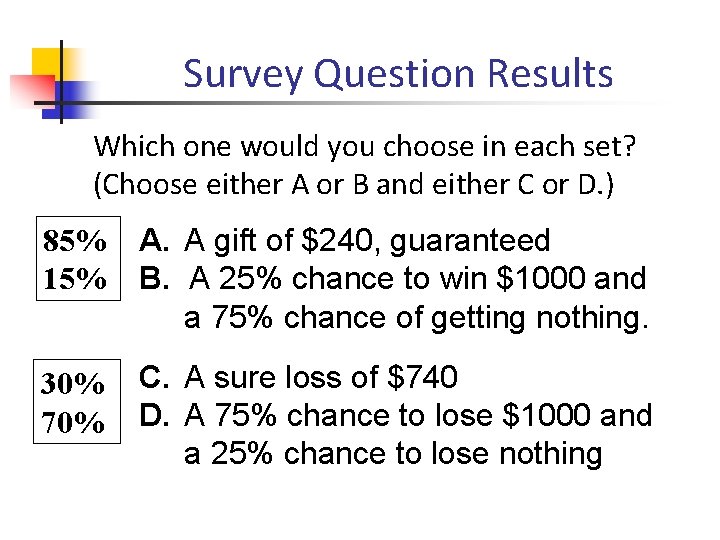
Task: Click the 'Which one would you choose' question
Action: click(x=365, y=147)
